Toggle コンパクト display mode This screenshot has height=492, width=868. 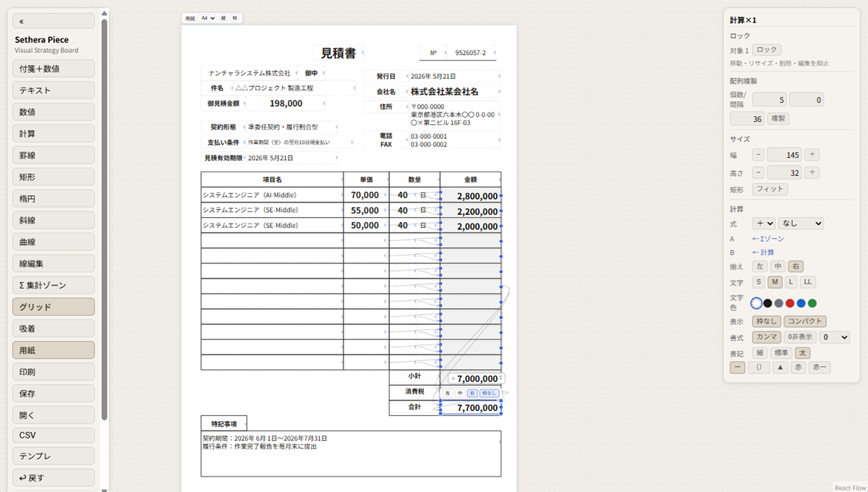point(805,321)
